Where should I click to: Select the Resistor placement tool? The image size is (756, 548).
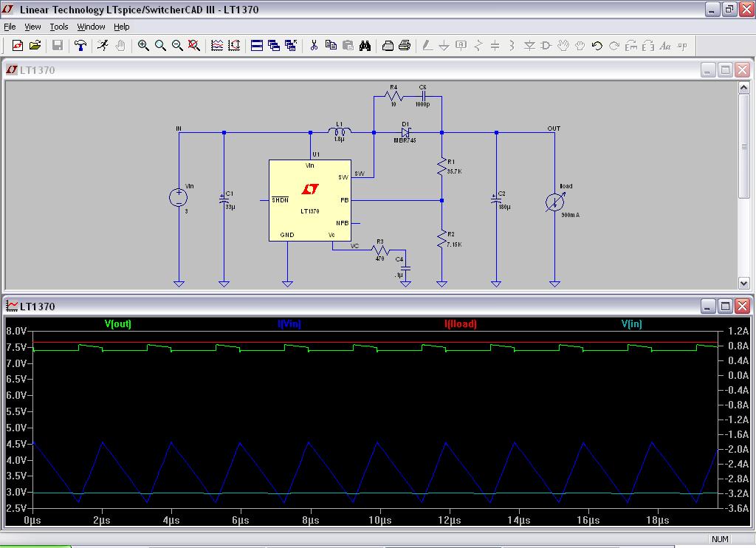(478, 45)
